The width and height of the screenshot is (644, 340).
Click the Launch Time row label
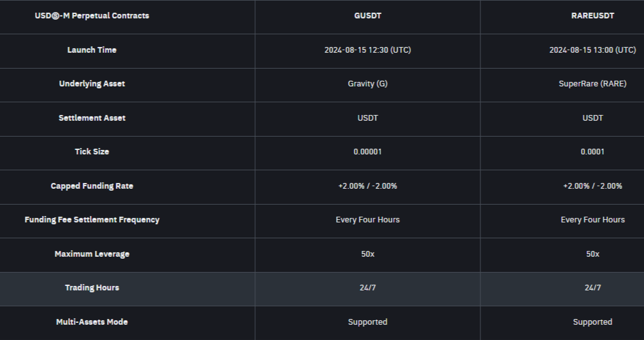pyautogui.click(x=92, y=50)
